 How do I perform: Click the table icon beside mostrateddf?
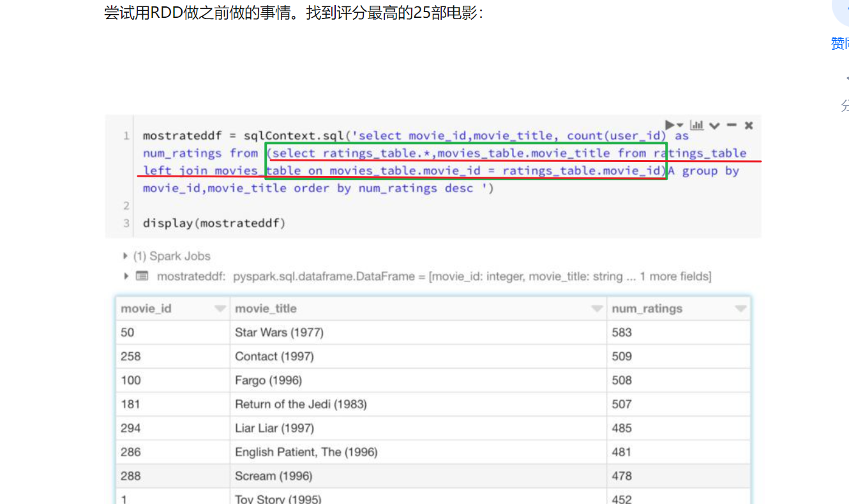(142, 276)
